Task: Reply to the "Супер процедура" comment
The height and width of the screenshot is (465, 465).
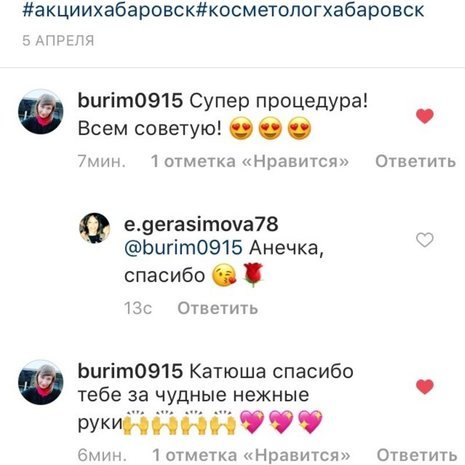Action: coord(415,161)
